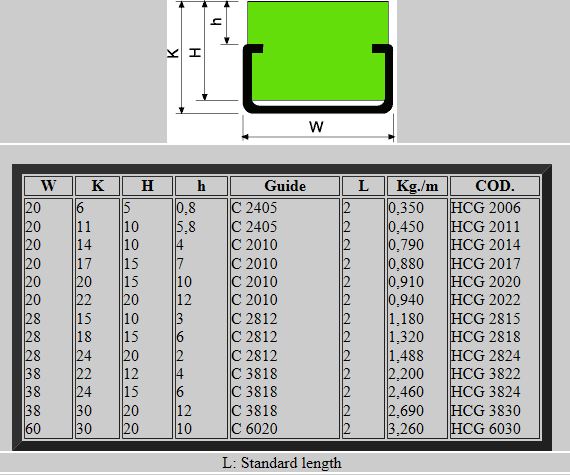
Task: Select the Kg./m column header
Action: 417,186
